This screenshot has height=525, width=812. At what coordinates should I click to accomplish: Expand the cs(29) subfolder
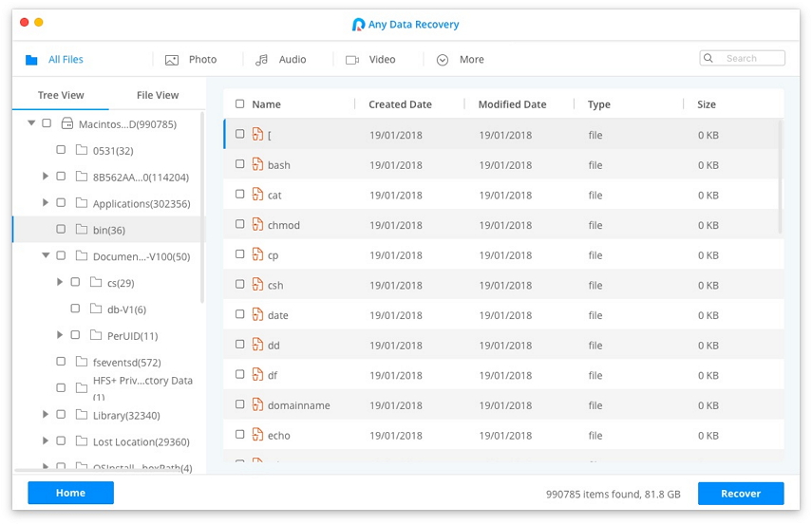click(60, 282)
